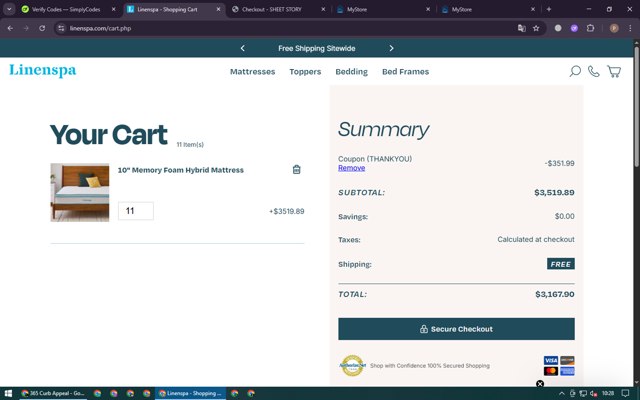Open Chrome's three-dot menu
The image size is (640, 400).
tap(630, 28)
